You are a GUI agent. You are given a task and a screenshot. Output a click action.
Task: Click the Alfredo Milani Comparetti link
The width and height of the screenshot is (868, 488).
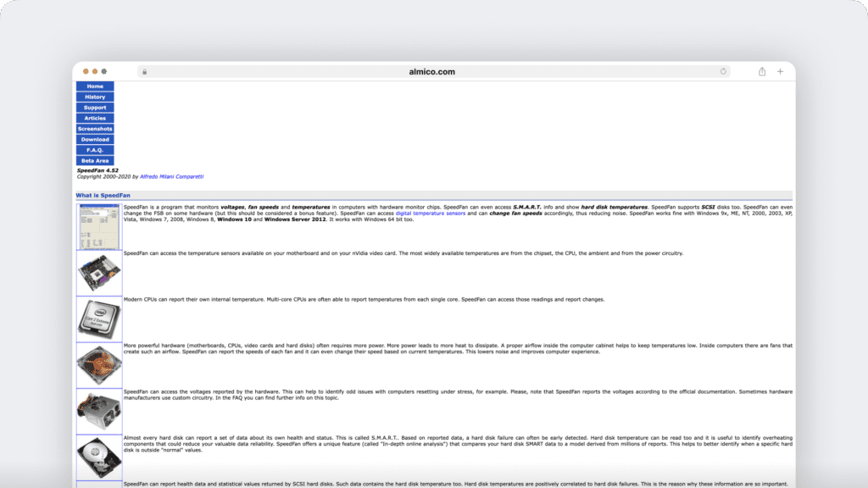(x=171, y=177)
